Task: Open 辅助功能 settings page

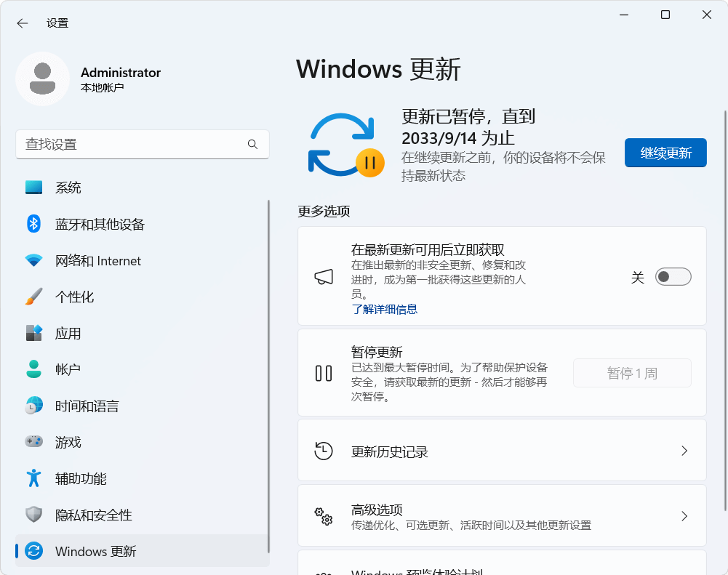Action: [142, 478]
